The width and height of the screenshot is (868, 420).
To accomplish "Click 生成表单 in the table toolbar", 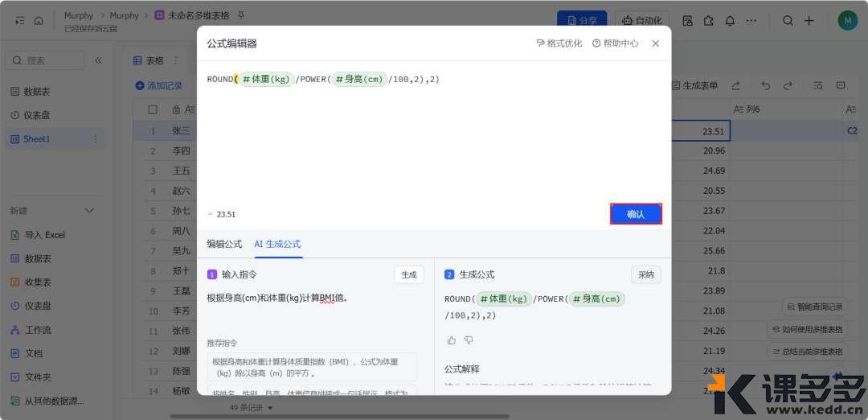I will [x=694, y=86].
